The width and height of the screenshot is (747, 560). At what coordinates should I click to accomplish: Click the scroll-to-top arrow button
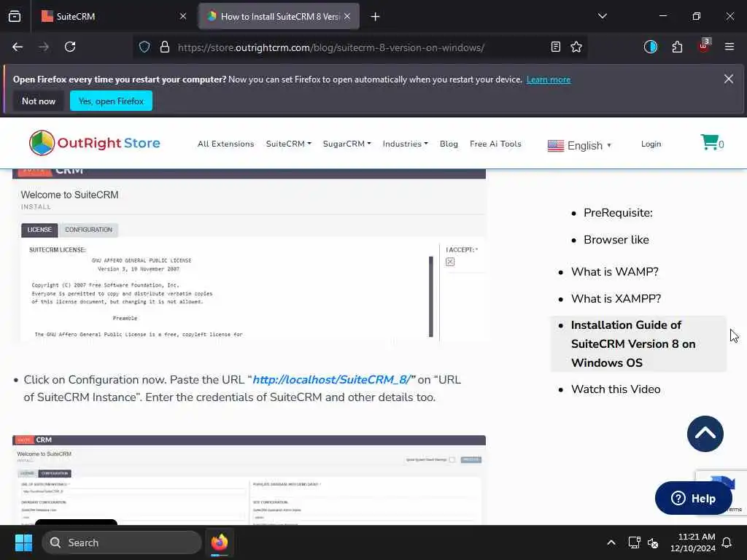click(705, 434)
